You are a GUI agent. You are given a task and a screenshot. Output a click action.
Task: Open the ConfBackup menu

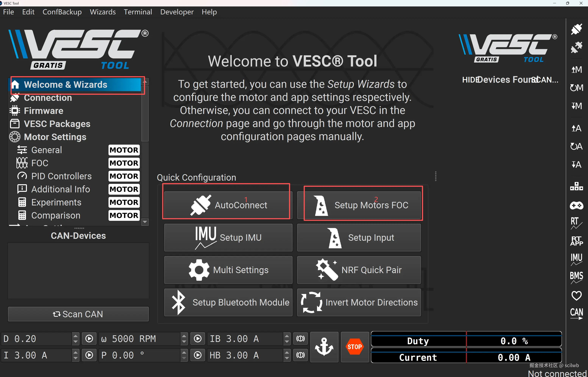click(x=62, y=12)
